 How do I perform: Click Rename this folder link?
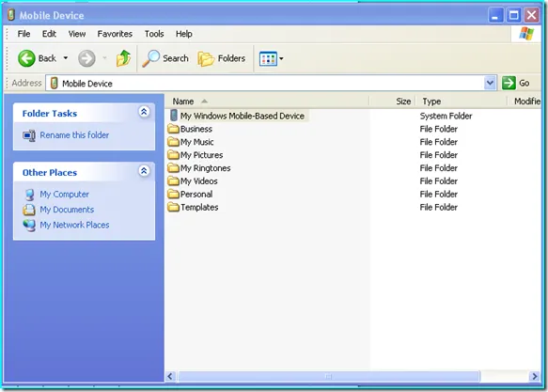(x=74, y=135)
